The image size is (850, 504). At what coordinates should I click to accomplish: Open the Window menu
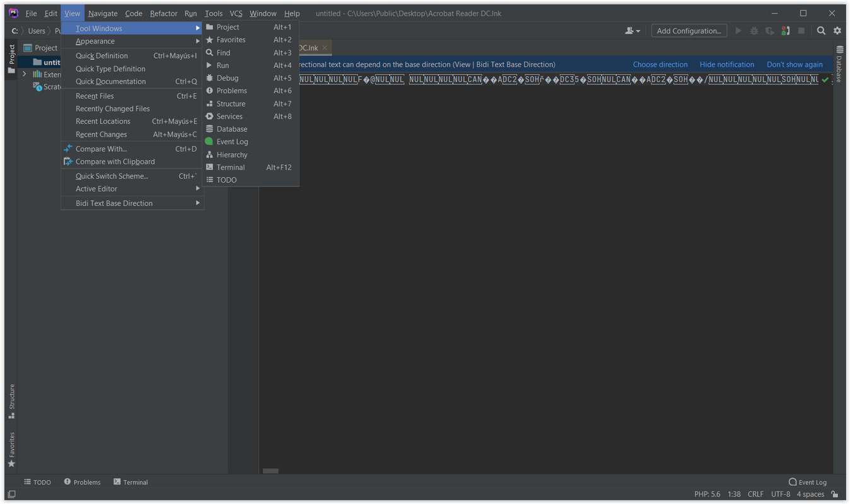(x=263, y=13)
